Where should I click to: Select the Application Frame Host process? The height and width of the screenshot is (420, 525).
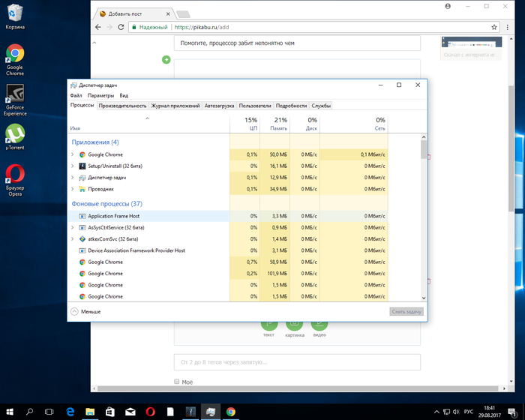pos(228,216)
